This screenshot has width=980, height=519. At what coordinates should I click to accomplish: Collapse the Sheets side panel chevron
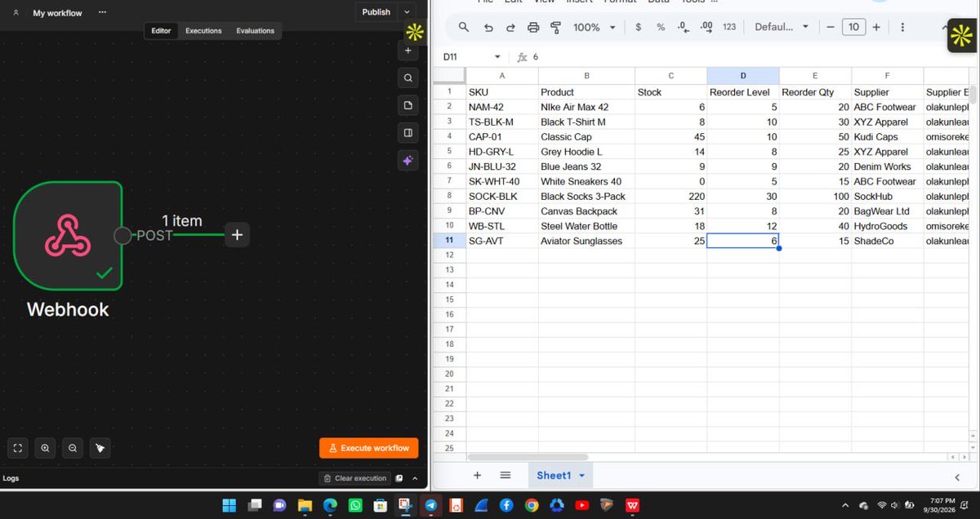coord(957,477)
